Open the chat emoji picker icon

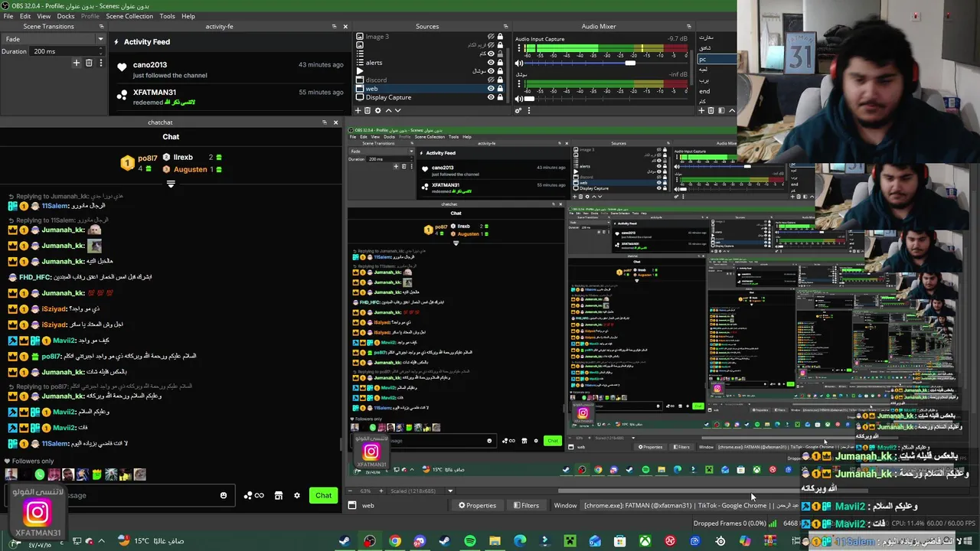click(x=224, y=495)
